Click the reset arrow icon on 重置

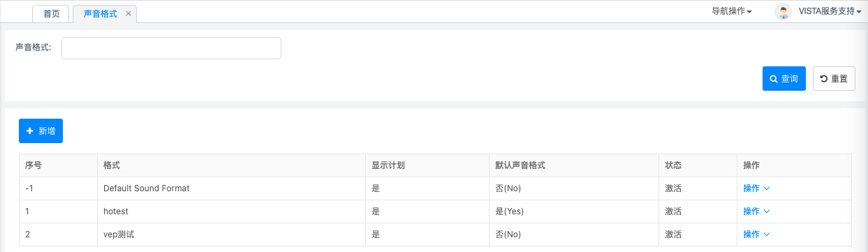[x=824, y=79]
